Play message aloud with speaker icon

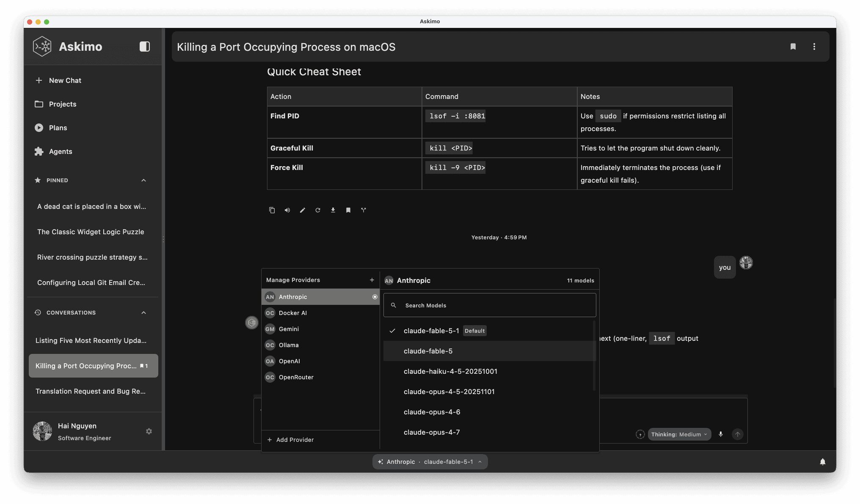(x=287, y=210)
